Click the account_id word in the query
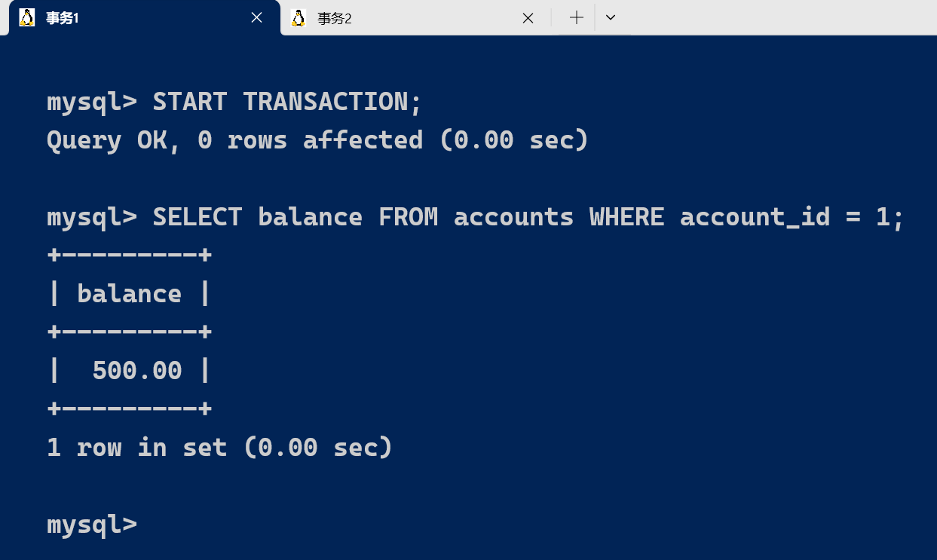 click(755, 217)
